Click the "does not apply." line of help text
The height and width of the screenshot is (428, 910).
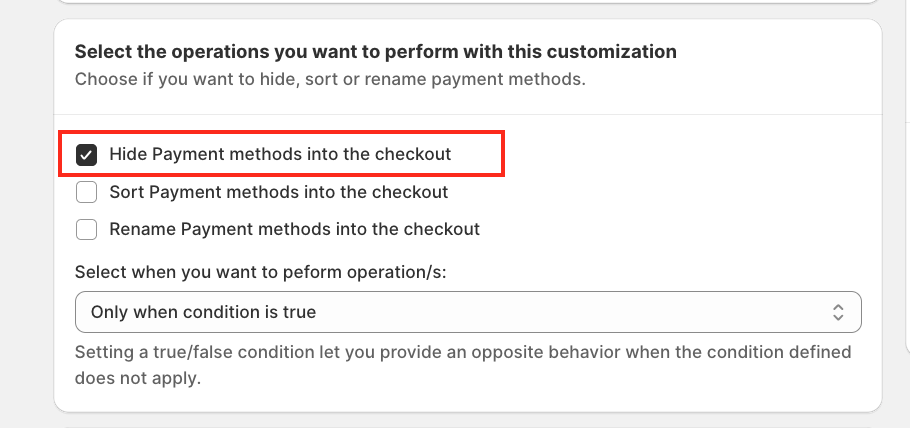click(137, 380)
